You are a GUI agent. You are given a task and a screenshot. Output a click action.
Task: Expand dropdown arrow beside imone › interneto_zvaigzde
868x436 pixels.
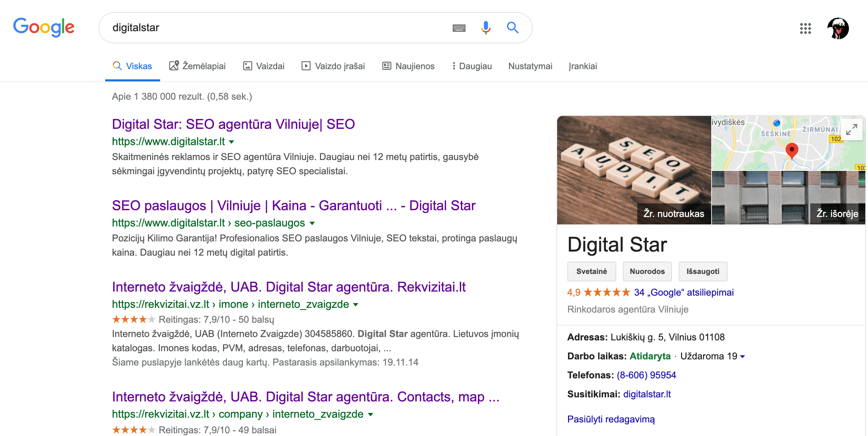[356, 305]
